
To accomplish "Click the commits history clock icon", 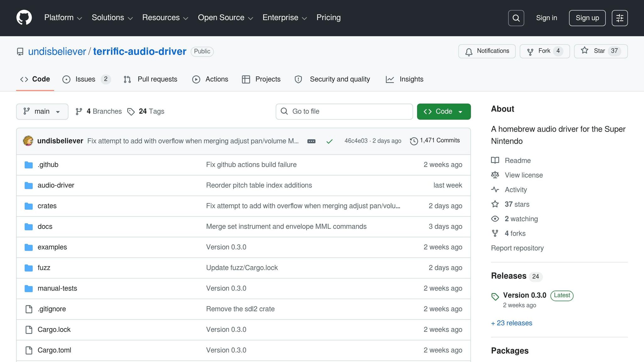I will 414,141.
